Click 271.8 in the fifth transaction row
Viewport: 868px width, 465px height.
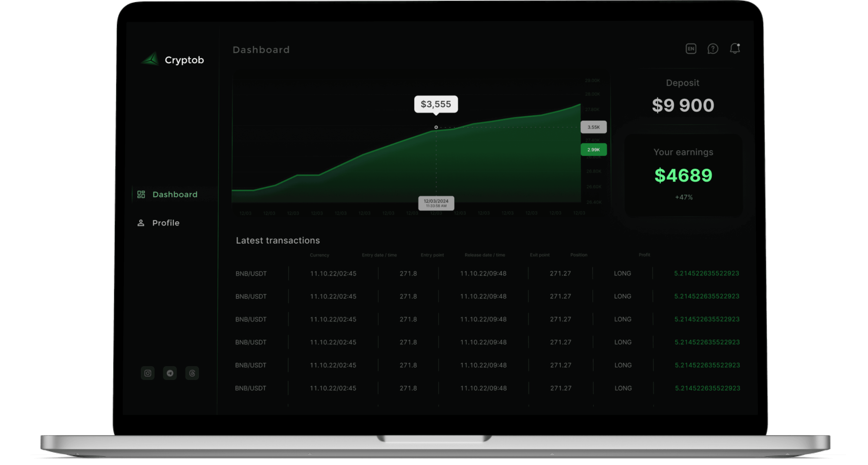[408, 365]
